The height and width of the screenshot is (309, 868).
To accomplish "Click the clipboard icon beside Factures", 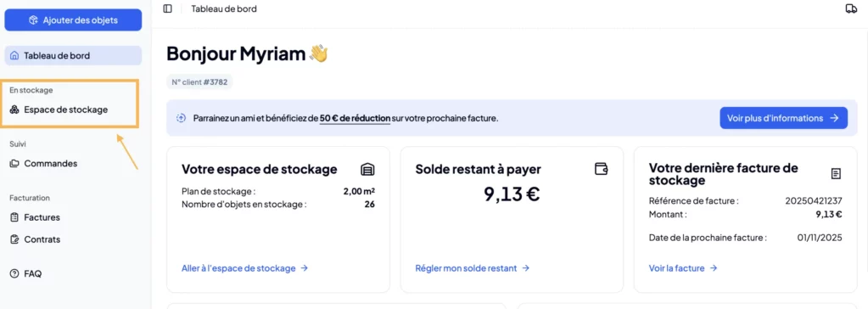I will coord(14,217).
